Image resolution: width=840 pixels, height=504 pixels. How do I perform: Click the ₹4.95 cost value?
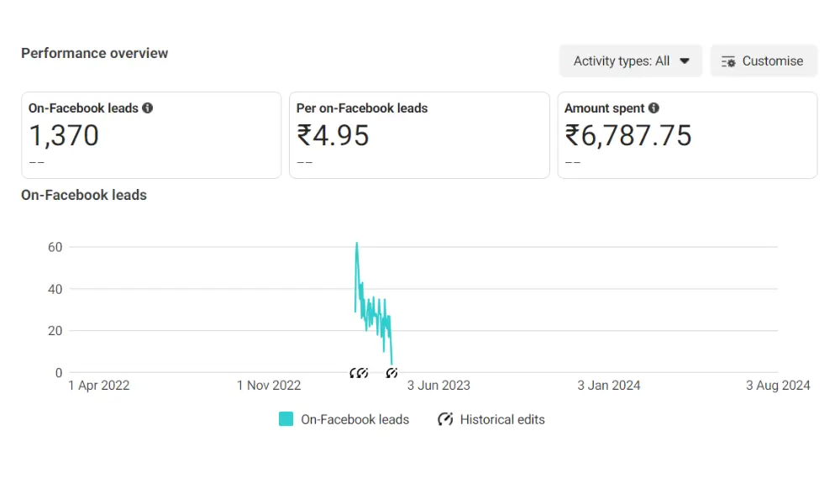[x=333, y=135]
